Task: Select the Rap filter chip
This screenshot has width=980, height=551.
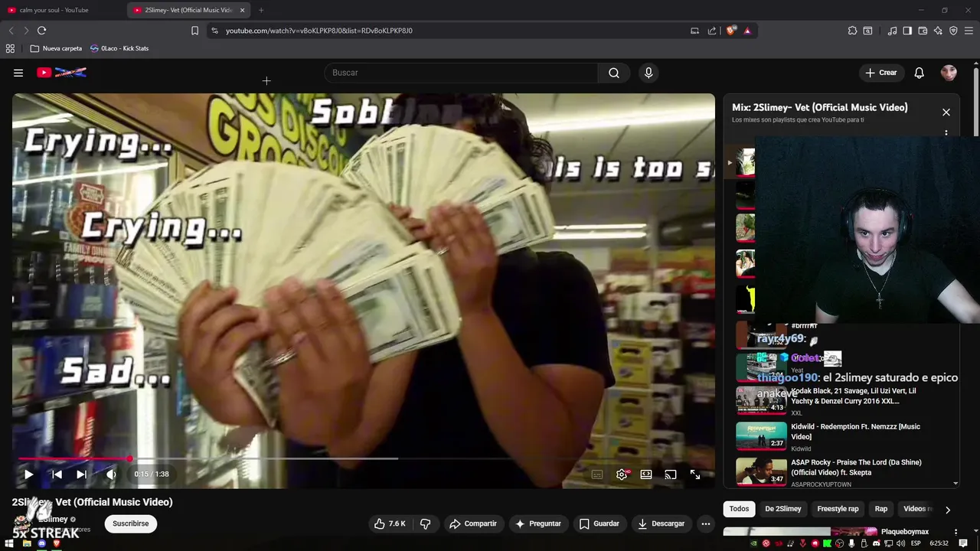Action: point(881,509)
